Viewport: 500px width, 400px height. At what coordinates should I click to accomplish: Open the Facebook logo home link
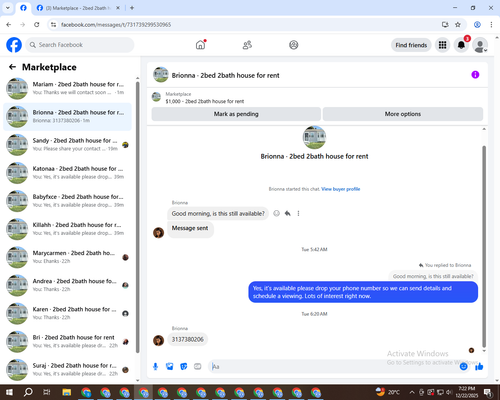click(x=14, y=45)
